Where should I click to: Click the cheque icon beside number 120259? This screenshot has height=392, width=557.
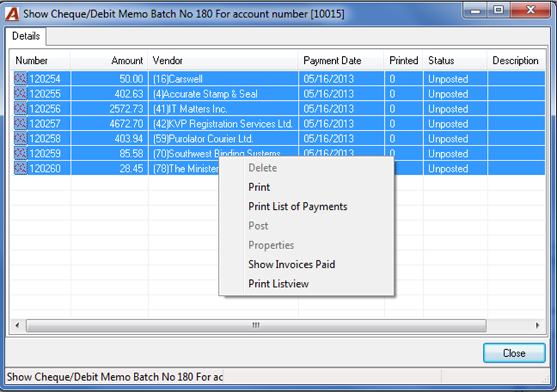coord(20,153)
